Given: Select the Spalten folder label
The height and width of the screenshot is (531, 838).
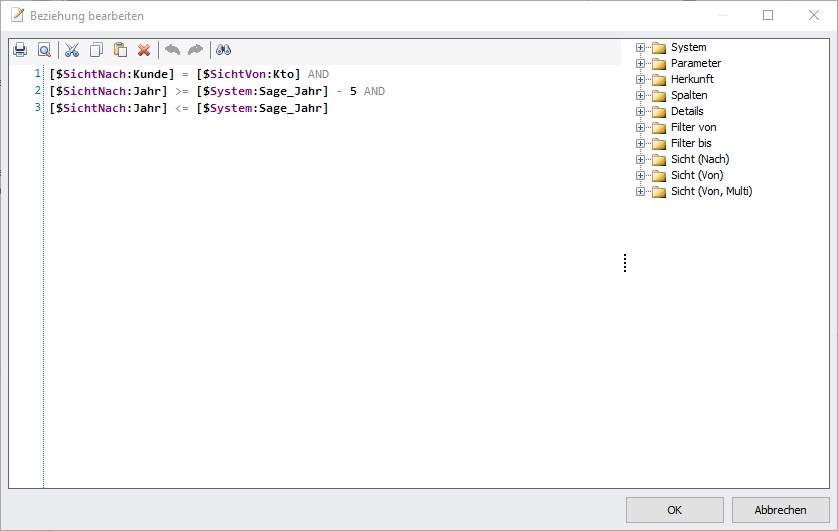Looking at the screenshot, I should tap(689, 96).
